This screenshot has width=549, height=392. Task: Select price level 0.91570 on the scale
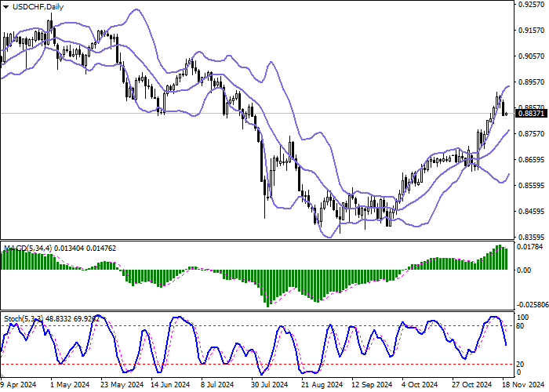pyautogui.click(x=531, y=31)
